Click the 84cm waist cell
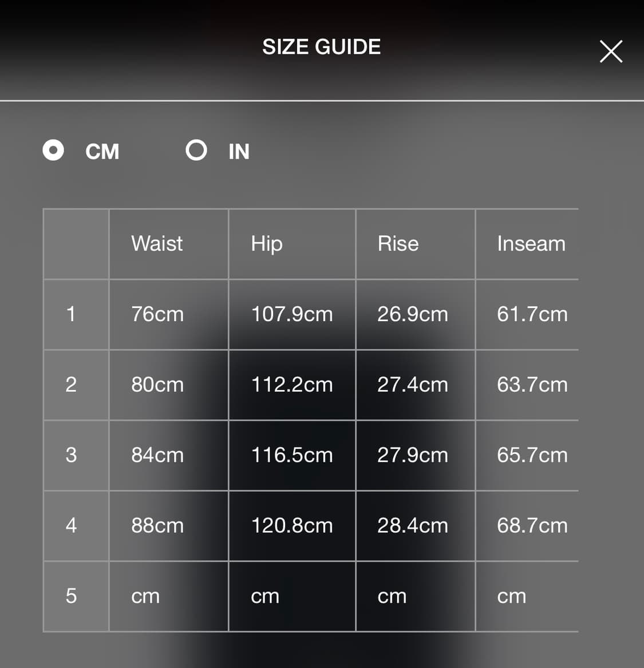The height and width of the screenshot is (668, 644). [x=157, y=455]
